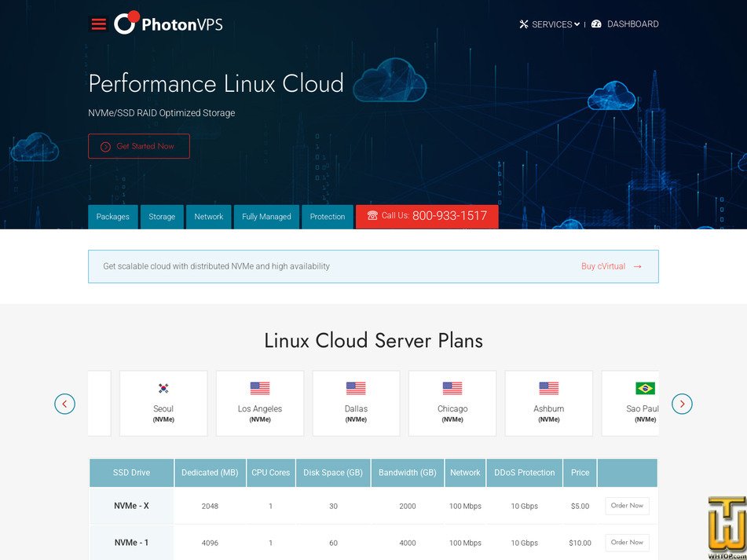Click the Services wrench icon
This screenshot has height=560, width=747.
[524, 24]
